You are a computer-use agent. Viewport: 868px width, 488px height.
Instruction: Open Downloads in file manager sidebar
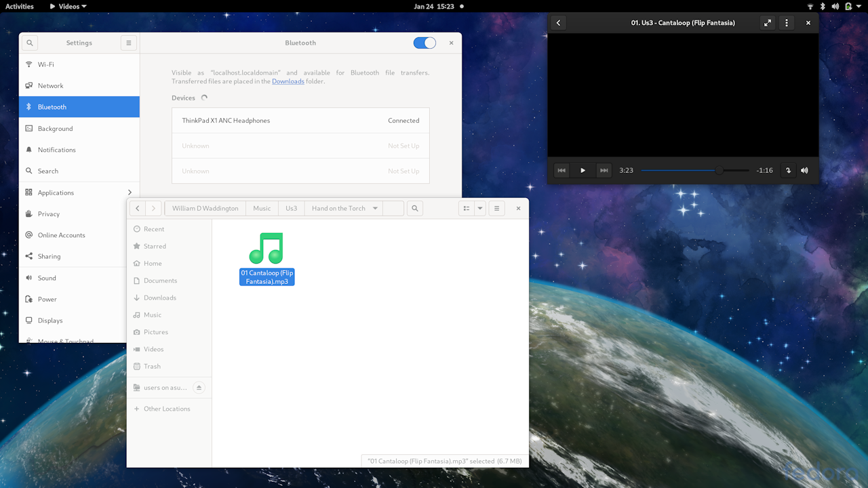(170, 298)
